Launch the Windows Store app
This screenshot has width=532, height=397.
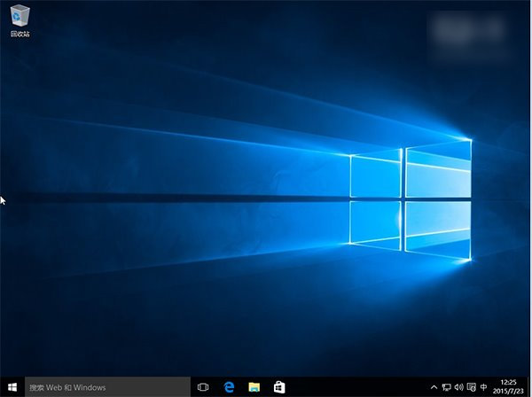pos(278,387)
